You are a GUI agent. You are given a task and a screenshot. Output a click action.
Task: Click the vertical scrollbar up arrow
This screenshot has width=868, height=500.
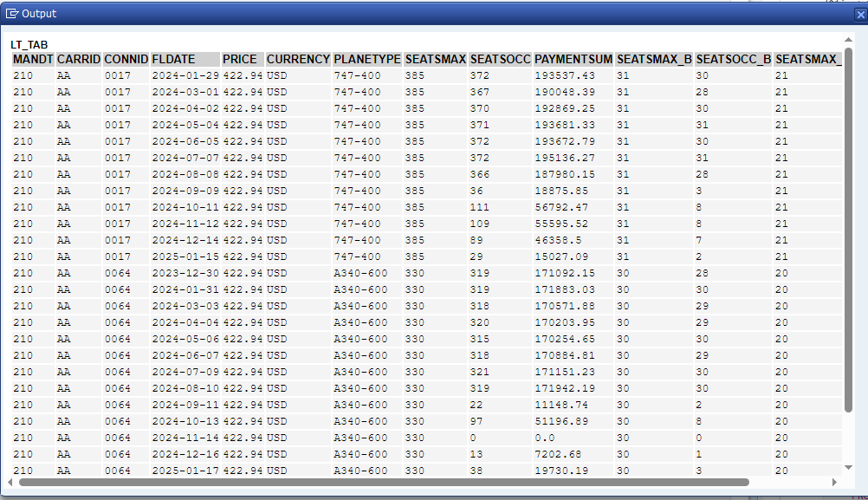point(848,40)
